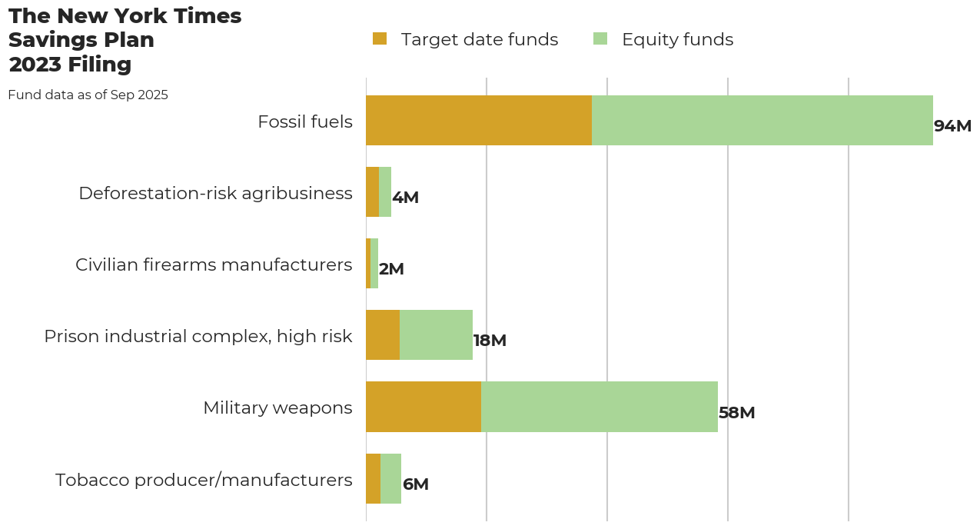Click the orange Target date funds legend swatch

[380, 39]
